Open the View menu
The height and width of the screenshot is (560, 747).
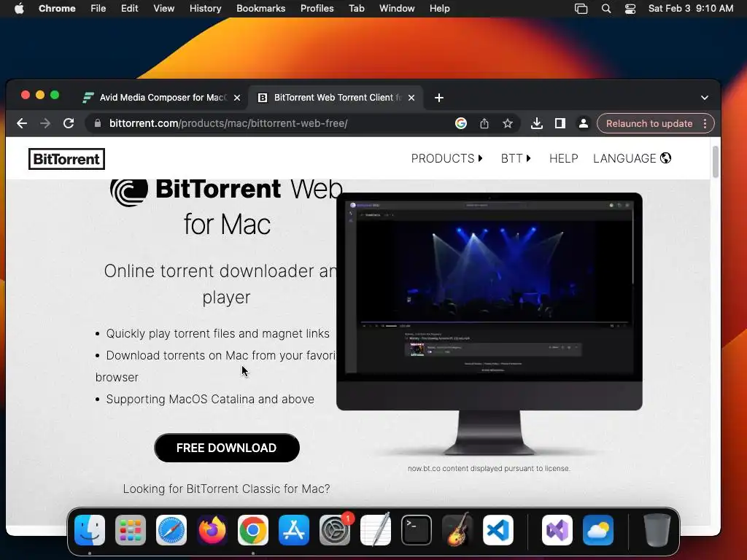pyautogui.click(x=164, y=9)
